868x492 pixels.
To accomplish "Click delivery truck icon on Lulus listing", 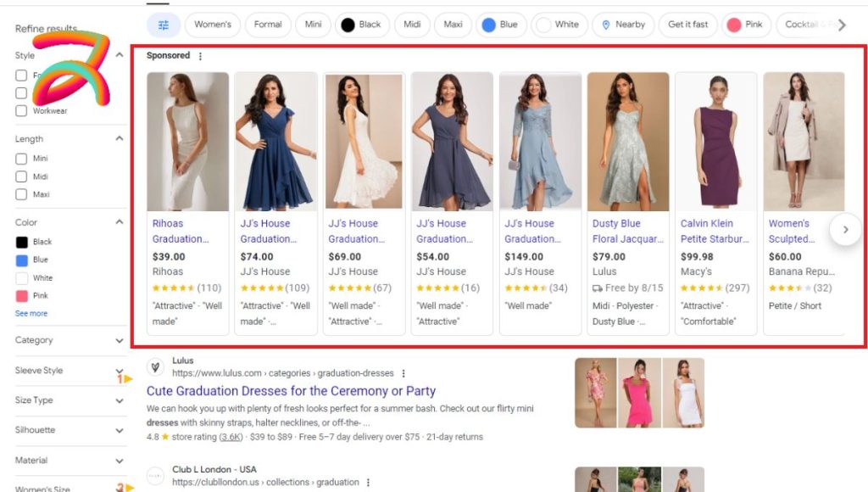I will click(598, 288).
